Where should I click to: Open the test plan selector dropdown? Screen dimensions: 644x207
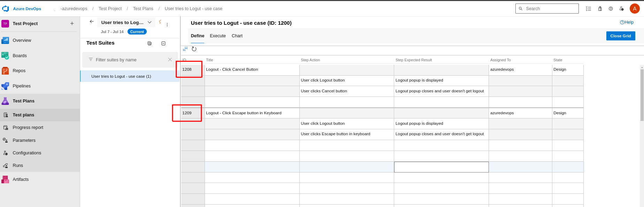pyautogui.click(x=149, y=22)
